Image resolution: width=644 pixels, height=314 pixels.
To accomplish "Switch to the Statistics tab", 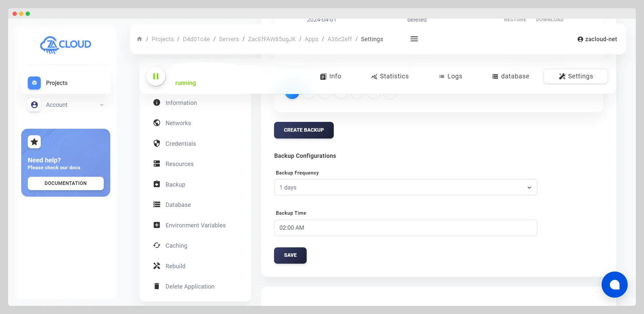I will [x=390, y=76].
